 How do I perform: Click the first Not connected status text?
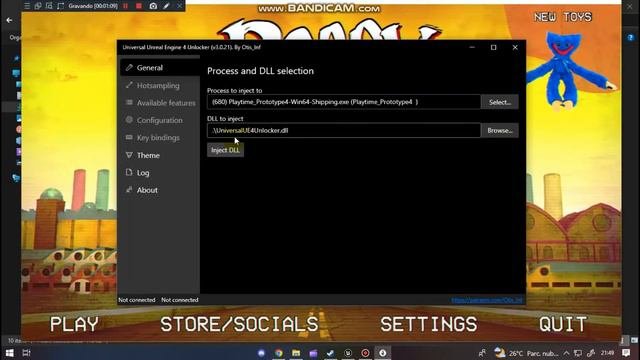[x=137, y=300]
